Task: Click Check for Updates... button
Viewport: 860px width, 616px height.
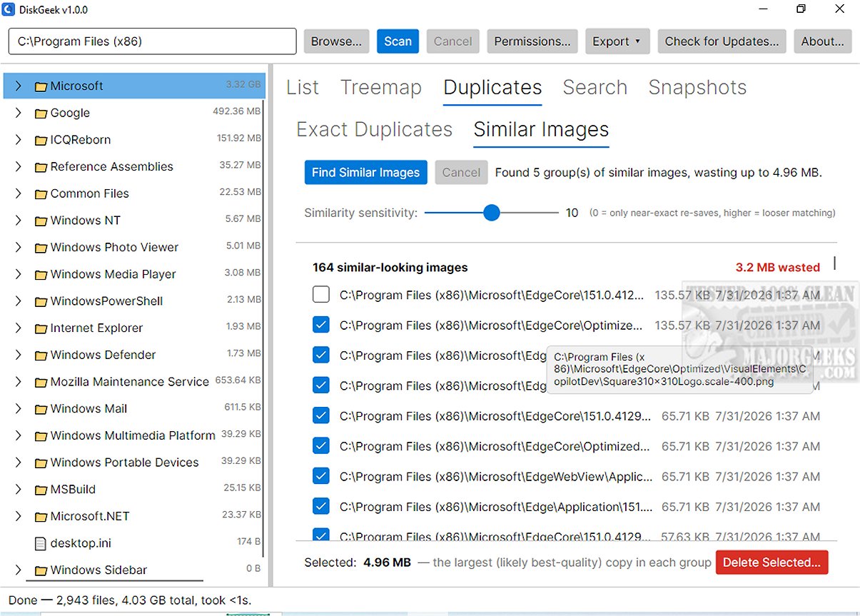Action: coord(722,41)
